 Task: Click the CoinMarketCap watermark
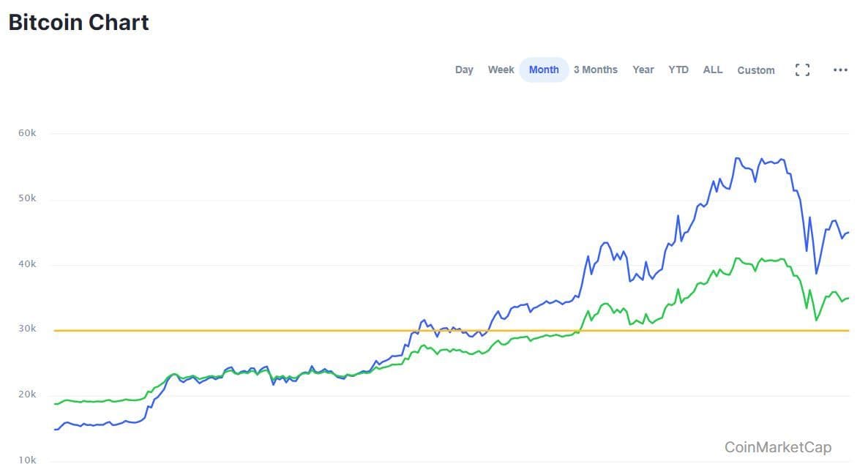click(777, 447)
